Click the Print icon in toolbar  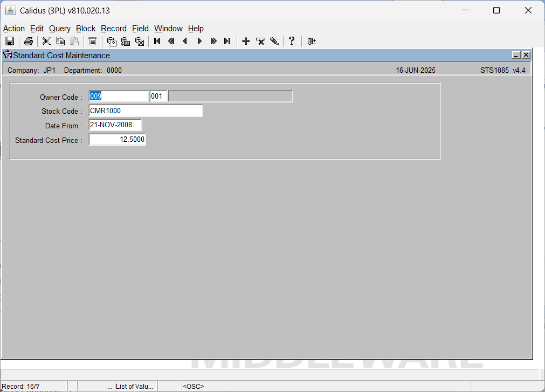29,42
